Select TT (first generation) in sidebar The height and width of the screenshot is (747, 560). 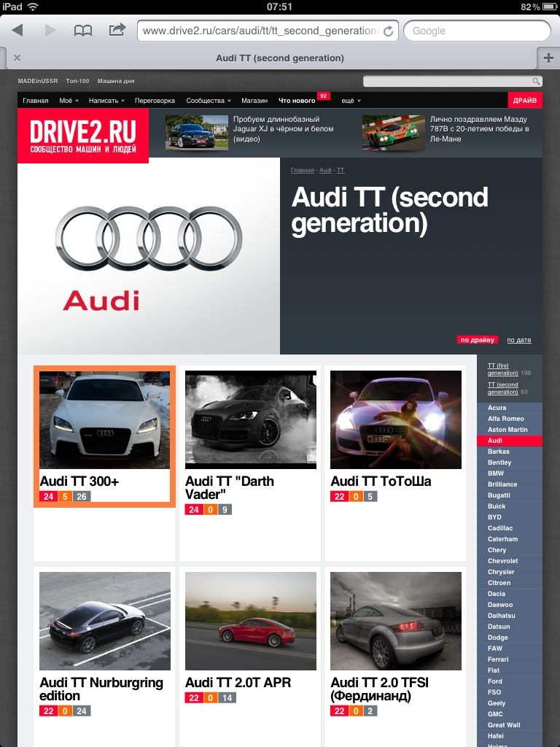503,369
